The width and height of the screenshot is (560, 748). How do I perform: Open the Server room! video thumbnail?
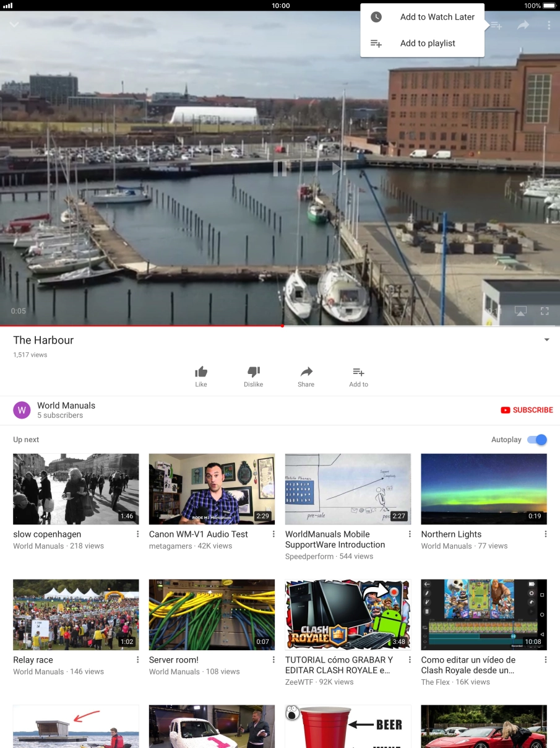[212, 615]
